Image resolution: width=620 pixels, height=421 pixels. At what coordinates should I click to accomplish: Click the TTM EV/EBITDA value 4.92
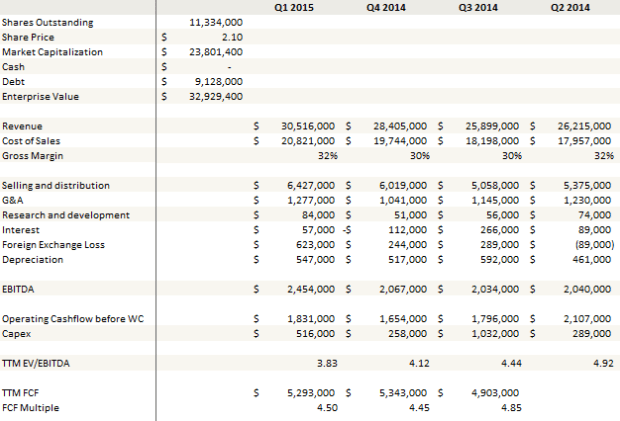tap(601, 363)
